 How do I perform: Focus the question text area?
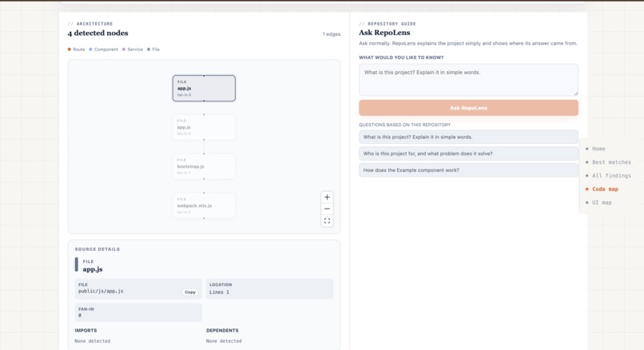point(468,80)
